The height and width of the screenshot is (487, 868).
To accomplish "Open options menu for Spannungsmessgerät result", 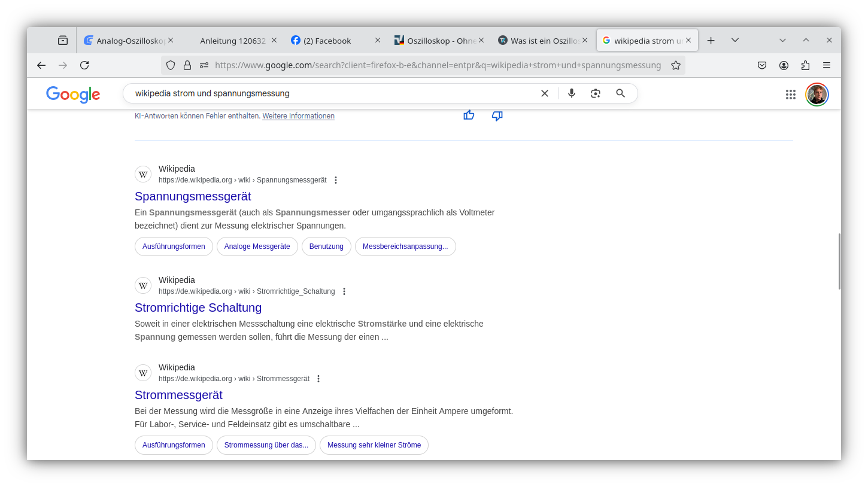I will coord(336,179).
